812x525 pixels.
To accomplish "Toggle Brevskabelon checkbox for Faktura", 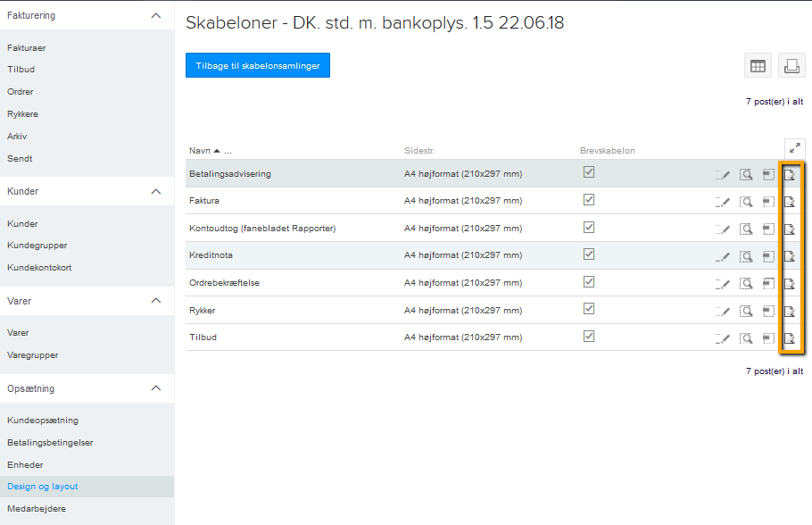I will (x=588, y=200).
